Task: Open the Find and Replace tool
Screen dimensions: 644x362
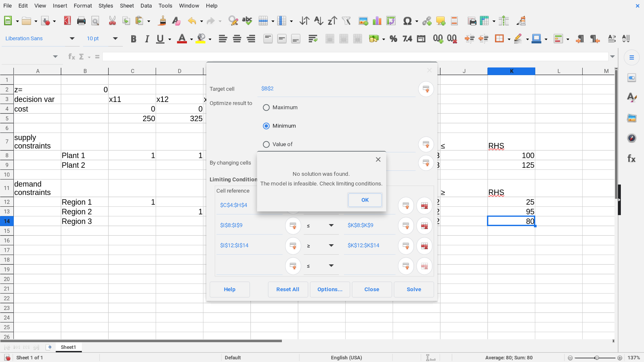Action: (x=233, y=20)
